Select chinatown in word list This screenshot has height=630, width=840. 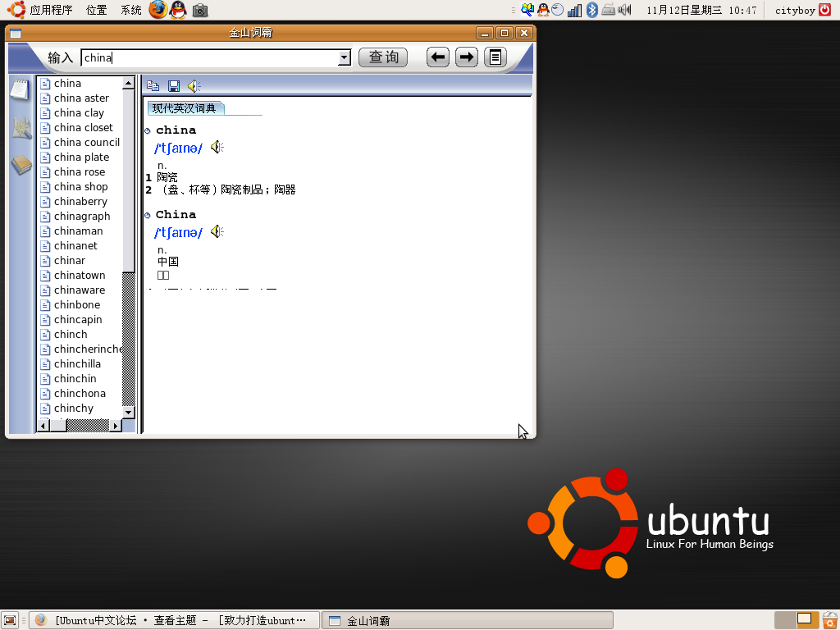[x=80, y=276]
